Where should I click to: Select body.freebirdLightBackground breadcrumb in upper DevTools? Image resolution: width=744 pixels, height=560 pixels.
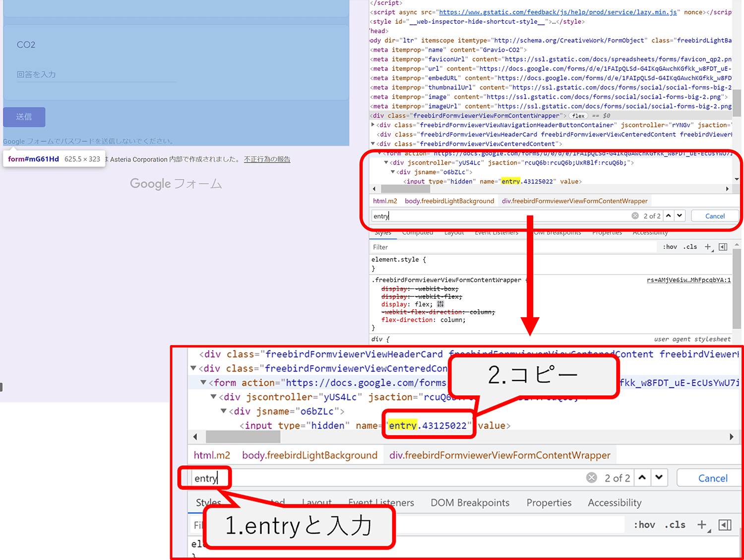[449, 201]
